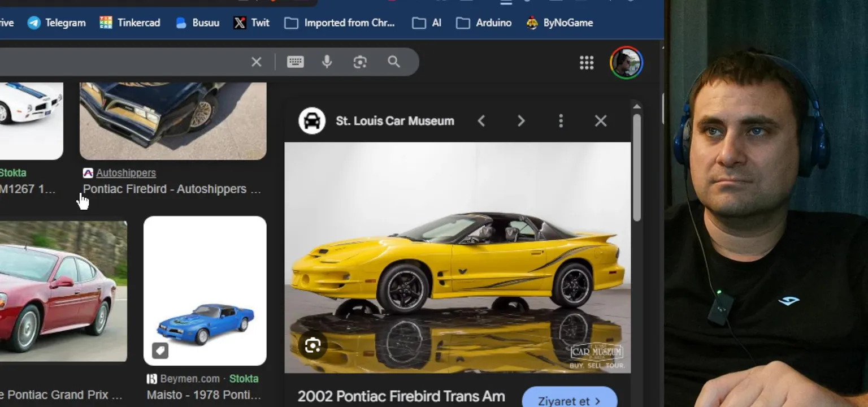
Task: Click the Google search input field
Action: click(121, 62)
